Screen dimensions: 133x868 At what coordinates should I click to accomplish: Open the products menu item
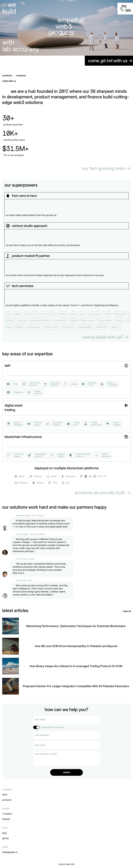pyautogui.click(x=7, y=76)
